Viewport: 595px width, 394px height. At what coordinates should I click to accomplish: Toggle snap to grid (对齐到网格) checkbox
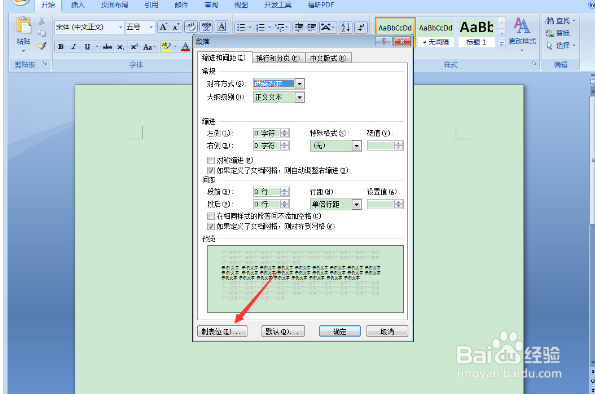coord(211,227)
